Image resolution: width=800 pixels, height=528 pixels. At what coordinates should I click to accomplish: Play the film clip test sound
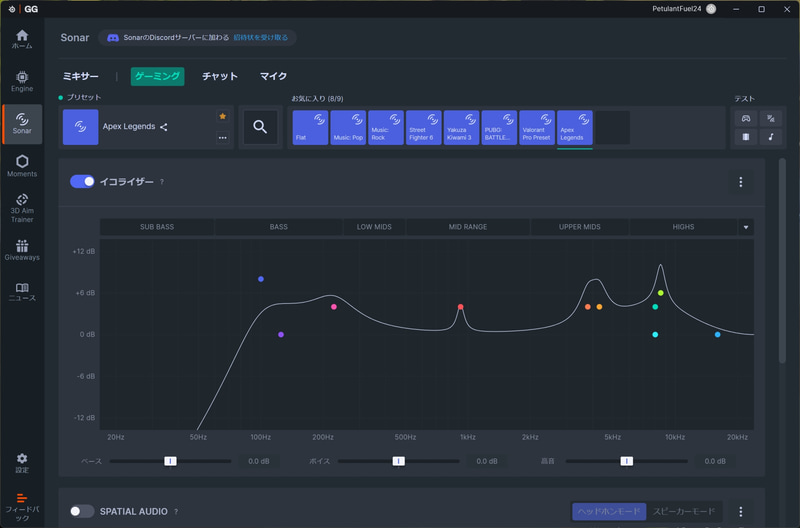pyautogui.click(x=746, y=137)
